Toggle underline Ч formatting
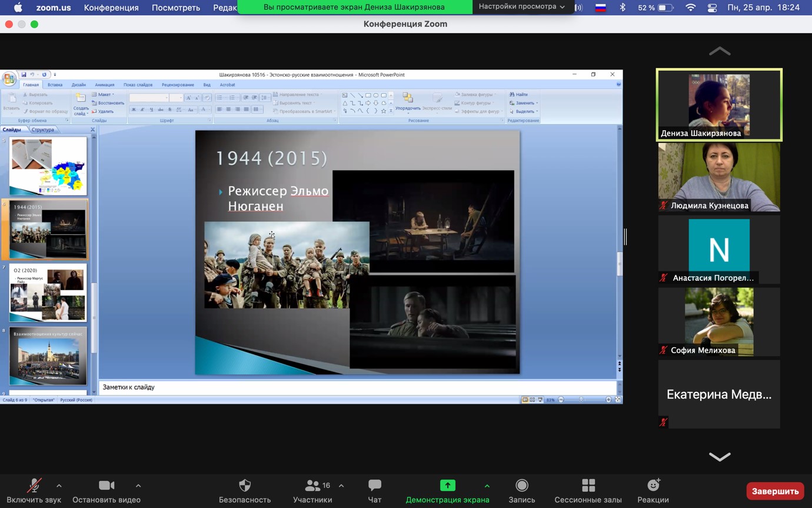 coord(151,109)
